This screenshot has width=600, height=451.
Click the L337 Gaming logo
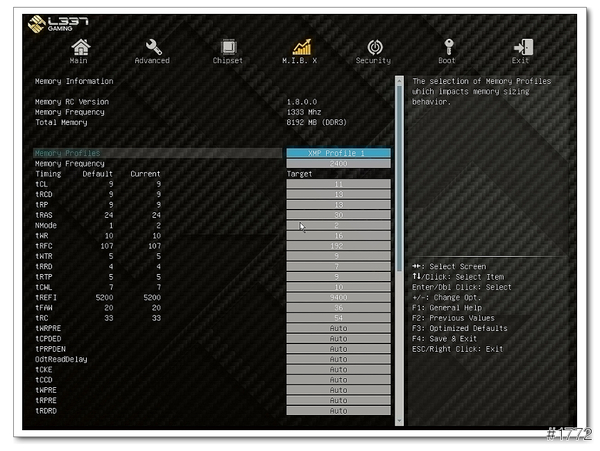pyautogui.click(x=58, y=24)
